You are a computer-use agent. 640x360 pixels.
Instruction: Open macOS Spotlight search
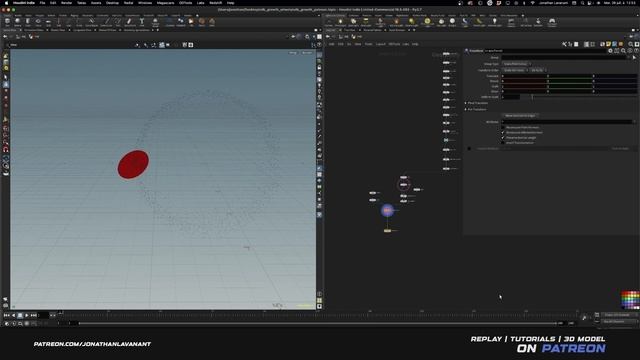(582, 3)
